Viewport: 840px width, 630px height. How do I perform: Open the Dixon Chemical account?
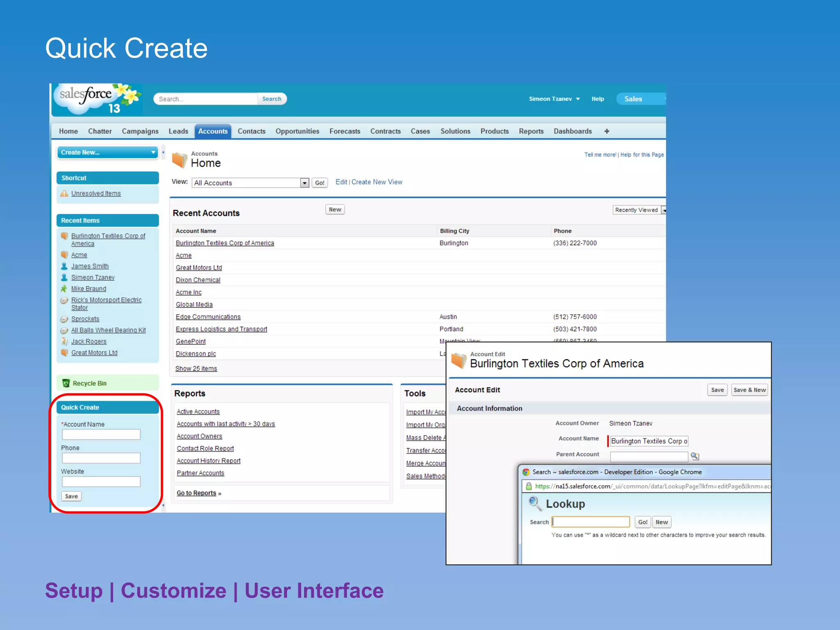198,280
